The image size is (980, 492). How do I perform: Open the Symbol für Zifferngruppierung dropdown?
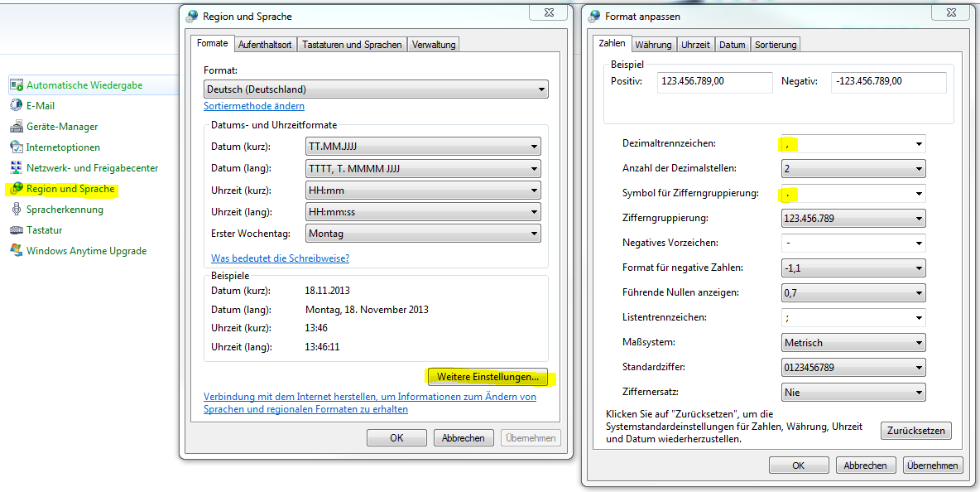853,194
